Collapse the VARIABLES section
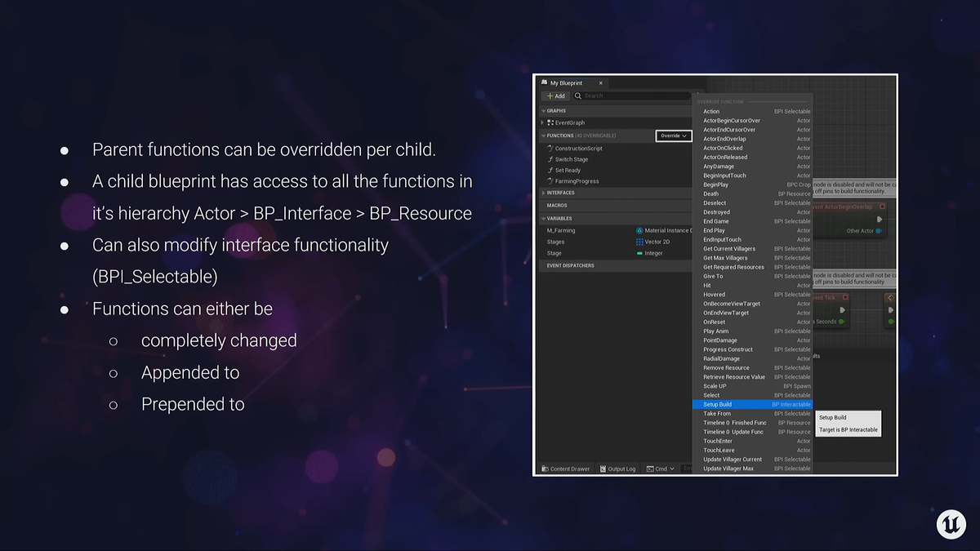980x551 pixels. click(x=542, y=219)
